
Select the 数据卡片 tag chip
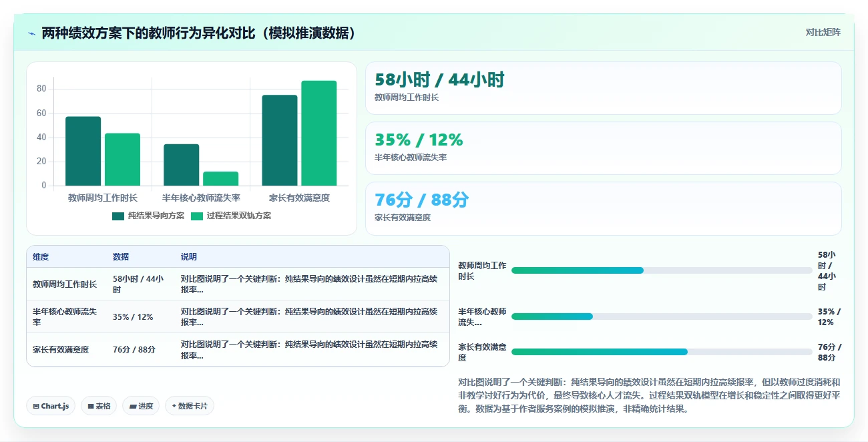click(190, 406)
